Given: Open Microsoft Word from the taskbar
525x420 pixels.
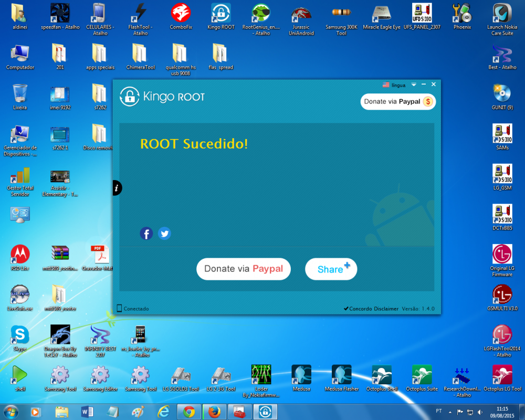Looking at the screenshot, I should click(87, 412).
